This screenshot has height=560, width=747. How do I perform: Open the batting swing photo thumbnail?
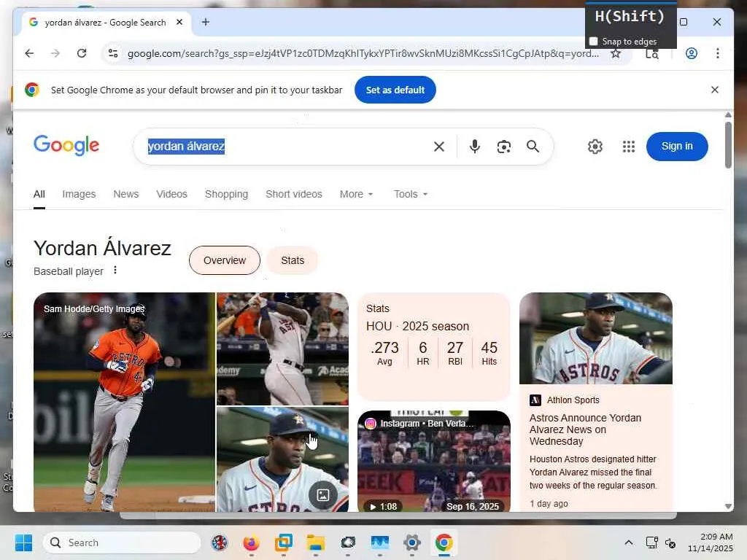282,349
